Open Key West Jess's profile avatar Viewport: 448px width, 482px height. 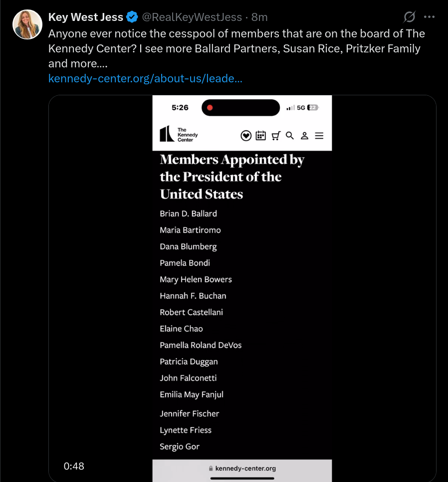pyautogui.click(x=27, y=24)
